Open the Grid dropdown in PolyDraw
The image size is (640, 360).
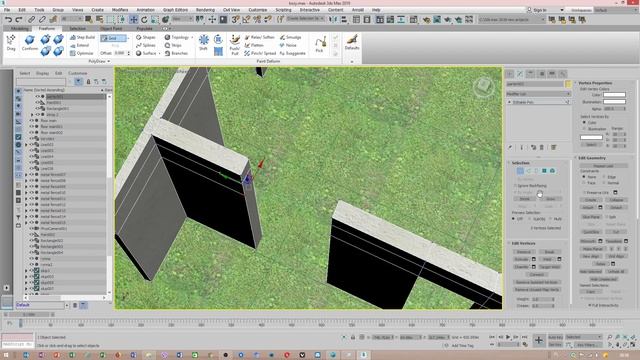click(x=129, y=38)
